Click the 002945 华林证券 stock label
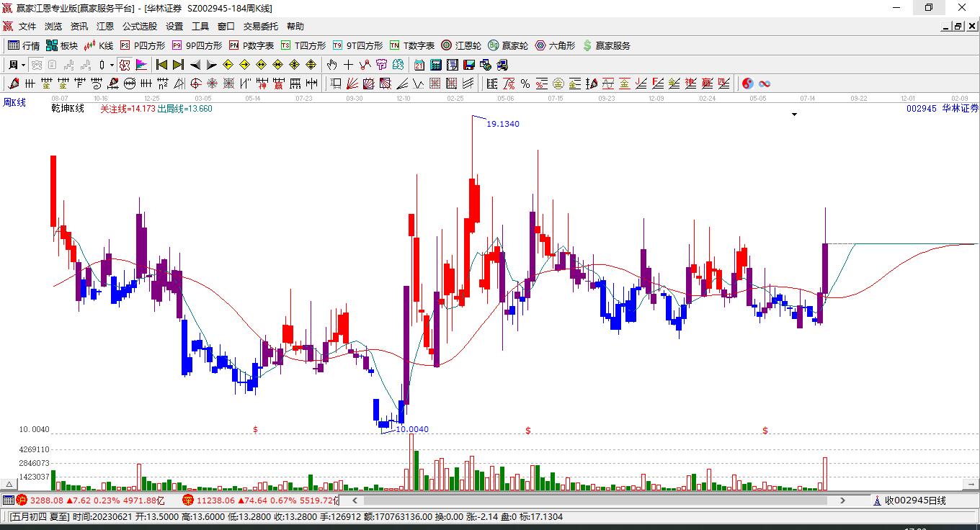The width and height of the screenshot is (980, 530). (942, 109)
